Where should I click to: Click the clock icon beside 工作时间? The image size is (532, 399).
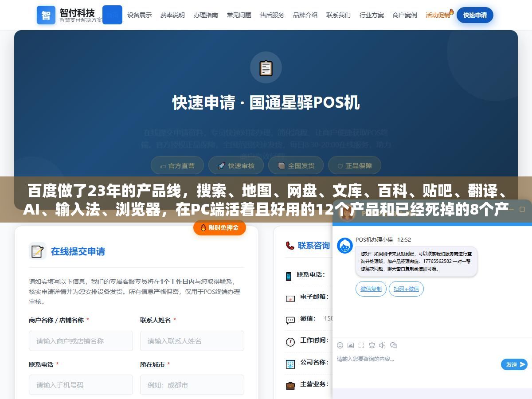coord(290,342)
